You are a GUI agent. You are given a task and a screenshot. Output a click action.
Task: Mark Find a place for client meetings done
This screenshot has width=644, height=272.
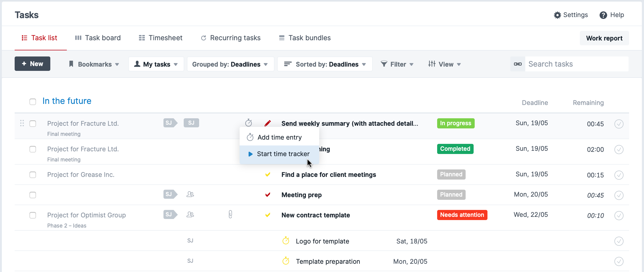tap(619, 175)
